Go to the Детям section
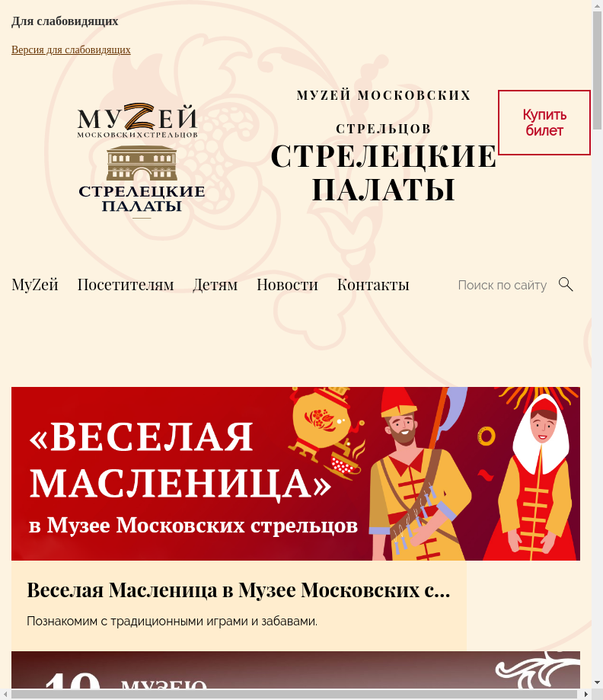This screenshot has height=700, width=603. tap(215, 285)
